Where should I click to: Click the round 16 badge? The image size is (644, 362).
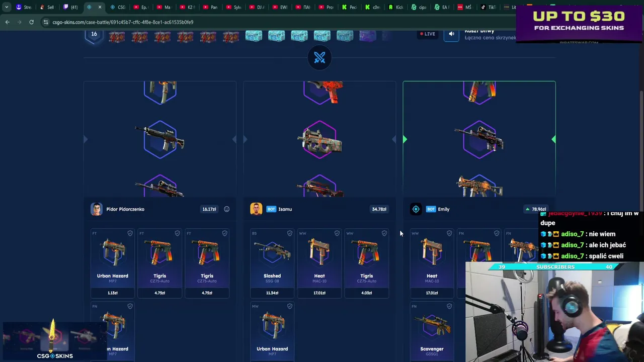coord(94,35)
